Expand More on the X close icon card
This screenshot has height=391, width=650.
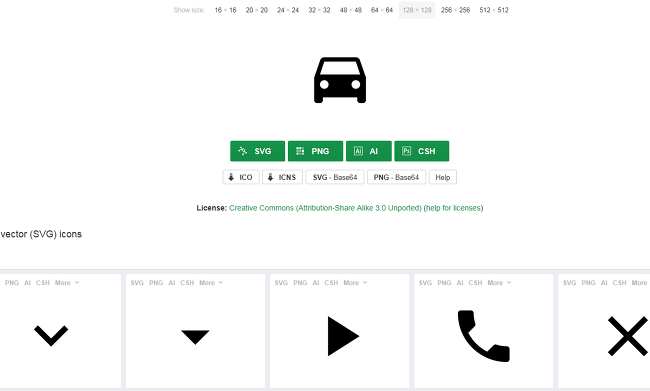[x=640, y=283]
